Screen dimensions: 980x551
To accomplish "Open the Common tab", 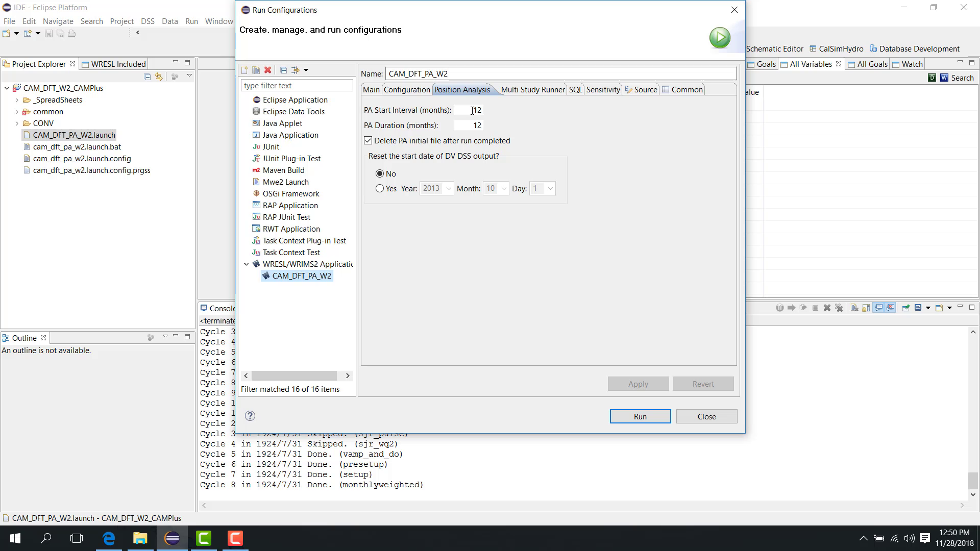I will click(x=682, y=90).
